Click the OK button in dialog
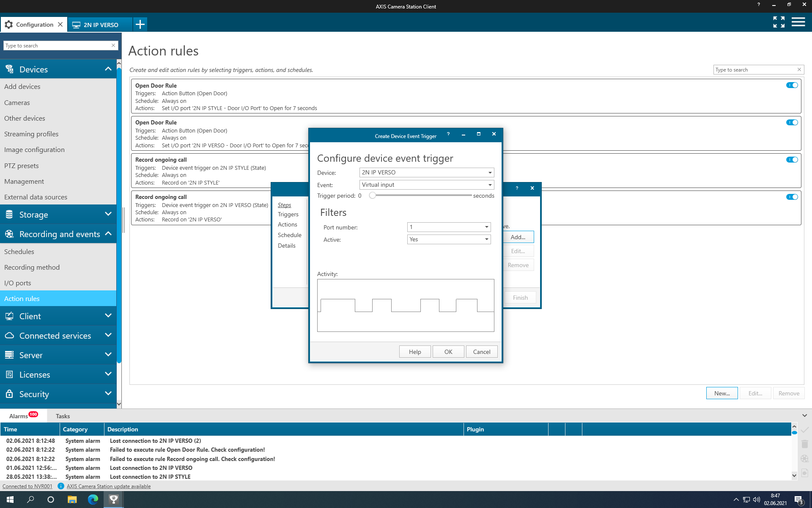The height and width of the screenshot is (508, 812). pos(448,352)
